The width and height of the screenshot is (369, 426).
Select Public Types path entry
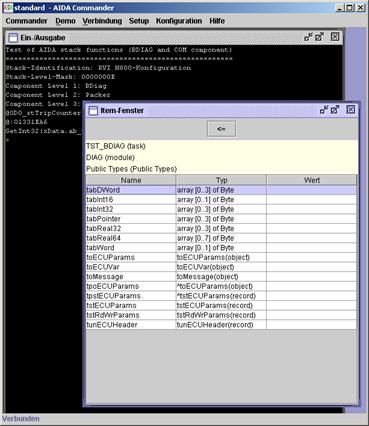pyautogui.click(x=131, y=169)
